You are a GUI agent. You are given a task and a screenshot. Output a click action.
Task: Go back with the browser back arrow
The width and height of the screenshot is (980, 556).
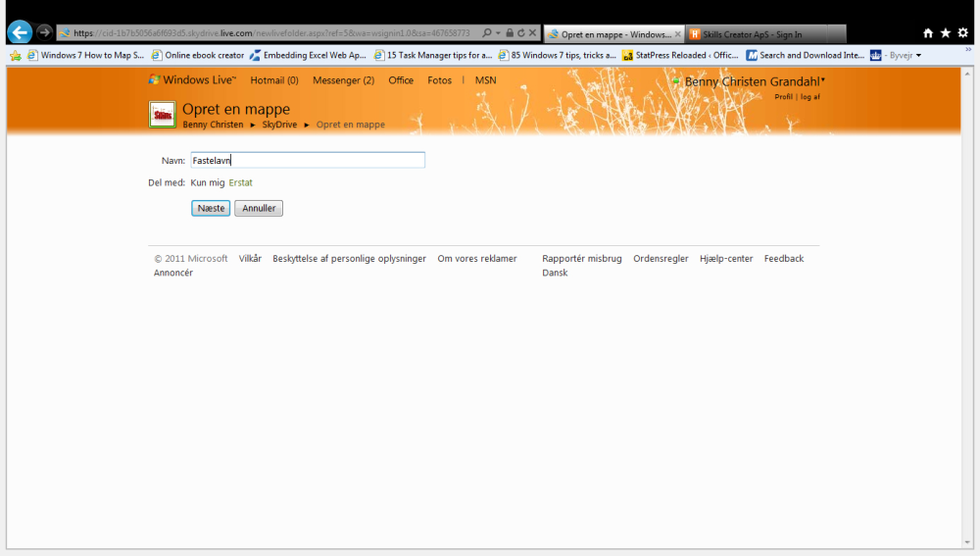pos(20,32)
